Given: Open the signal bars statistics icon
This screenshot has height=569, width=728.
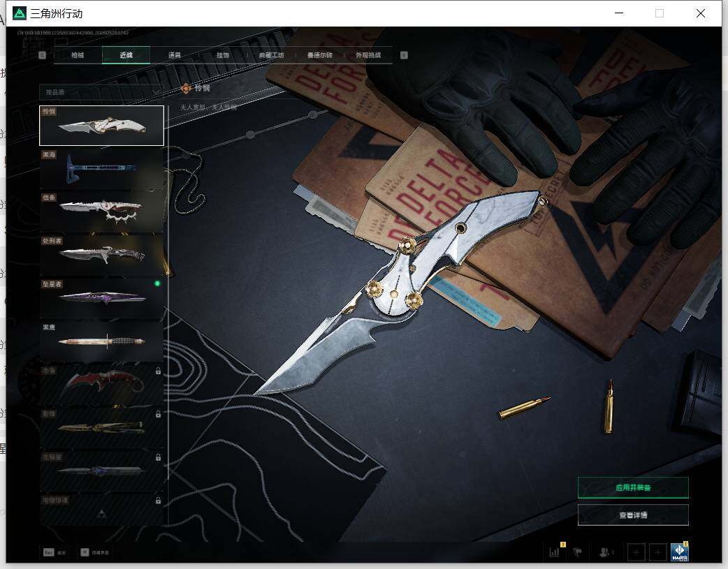Looking at the screenshot, I should click(554, 552).
